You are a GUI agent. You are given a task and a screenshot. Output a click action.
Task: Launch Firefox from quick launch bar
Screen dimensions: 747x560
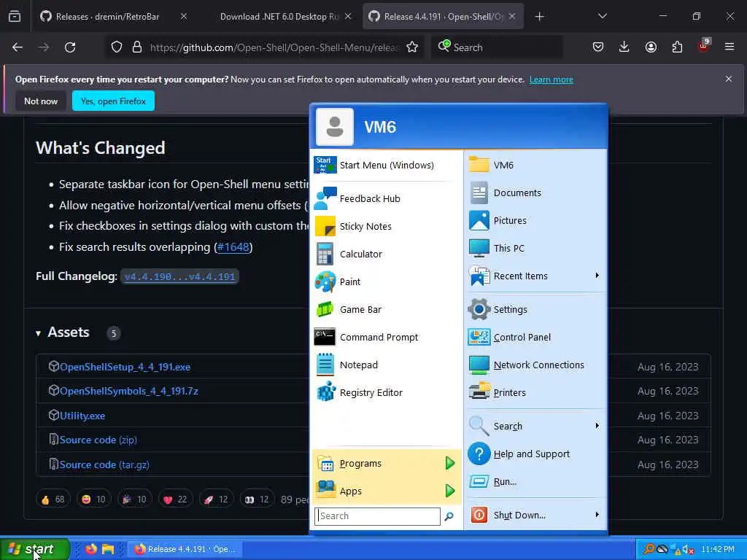(x=91, y=549)
